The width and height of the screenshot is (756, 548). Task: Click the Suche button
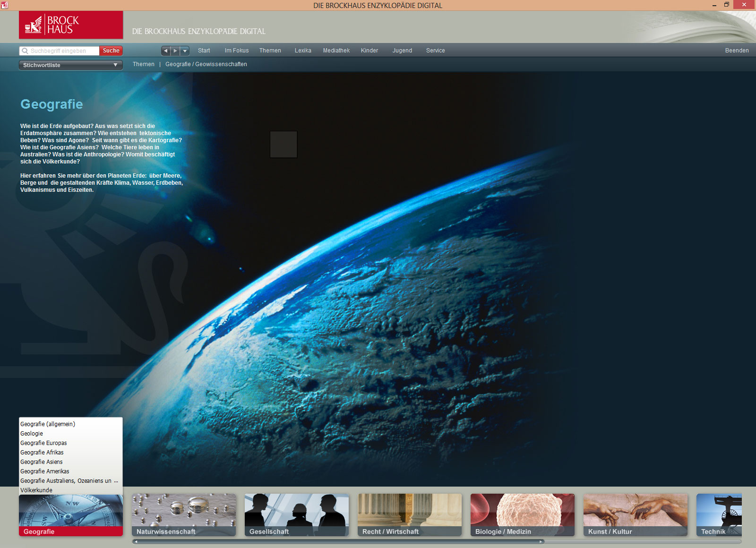[x=111, y=51]
